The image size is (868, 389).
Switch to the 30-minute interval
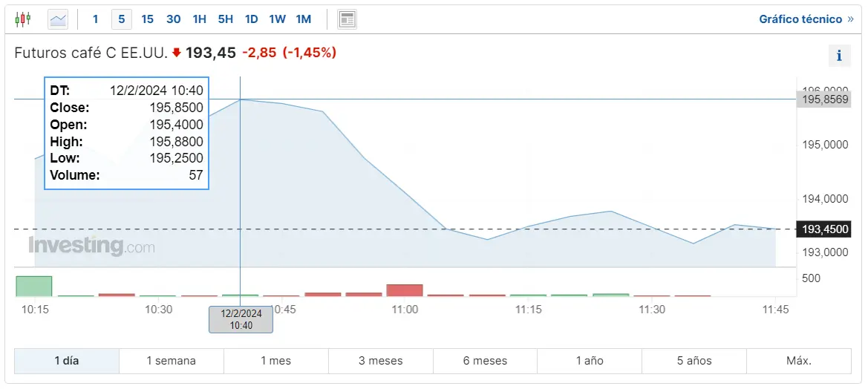tap(173, 19)
